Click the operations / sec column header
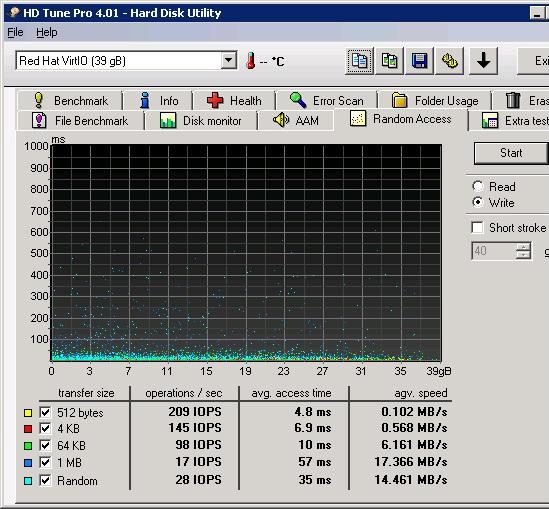The width and height of the screenshot is (549, 509). tap(184, 393)
